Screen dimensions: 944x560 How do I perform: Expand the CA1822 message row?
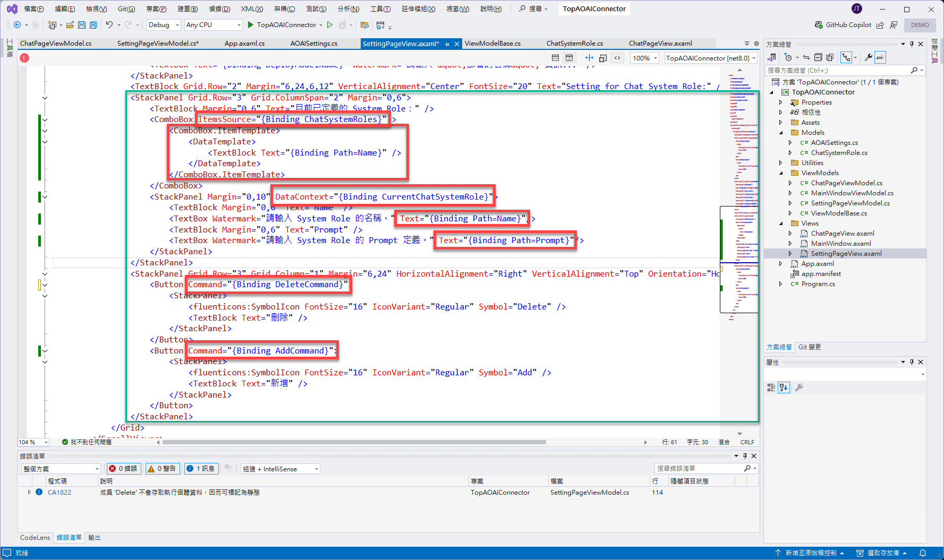29,492
